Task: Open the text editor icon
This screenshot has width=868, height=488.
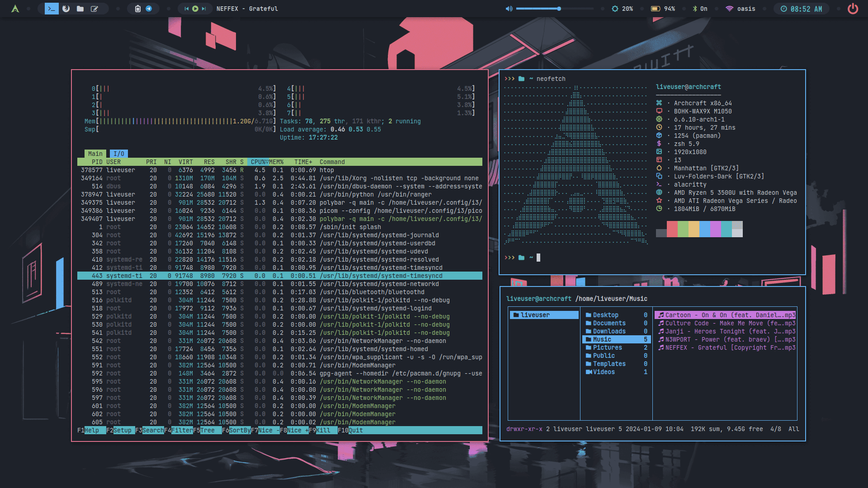Action: point(94,9)
